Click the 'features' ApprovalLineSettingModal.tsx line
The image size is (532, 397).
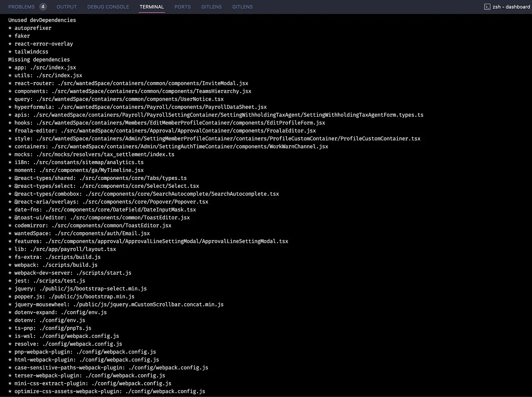149,241
